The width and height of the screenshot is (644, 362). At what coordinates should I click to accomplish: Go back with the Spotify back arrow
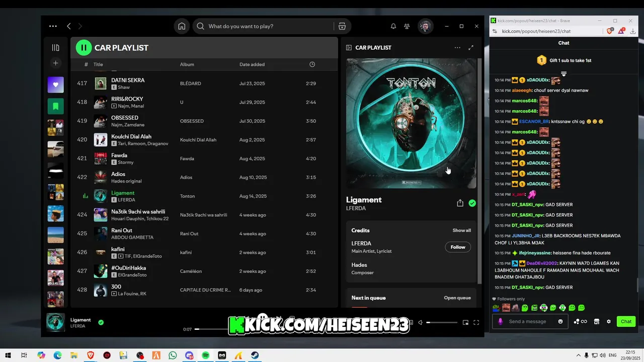tap(69, 26)
